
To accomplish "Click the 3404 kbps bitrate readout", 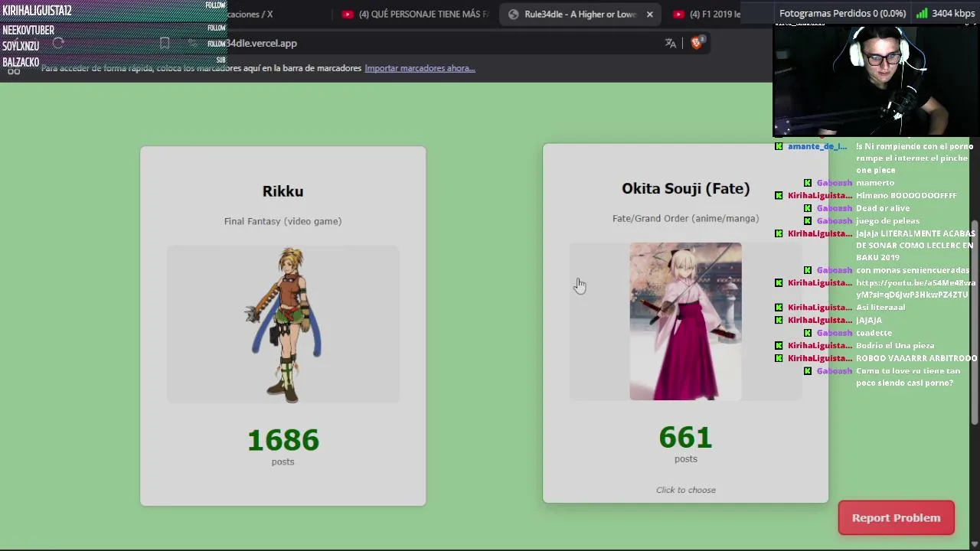I will [953, 13].
